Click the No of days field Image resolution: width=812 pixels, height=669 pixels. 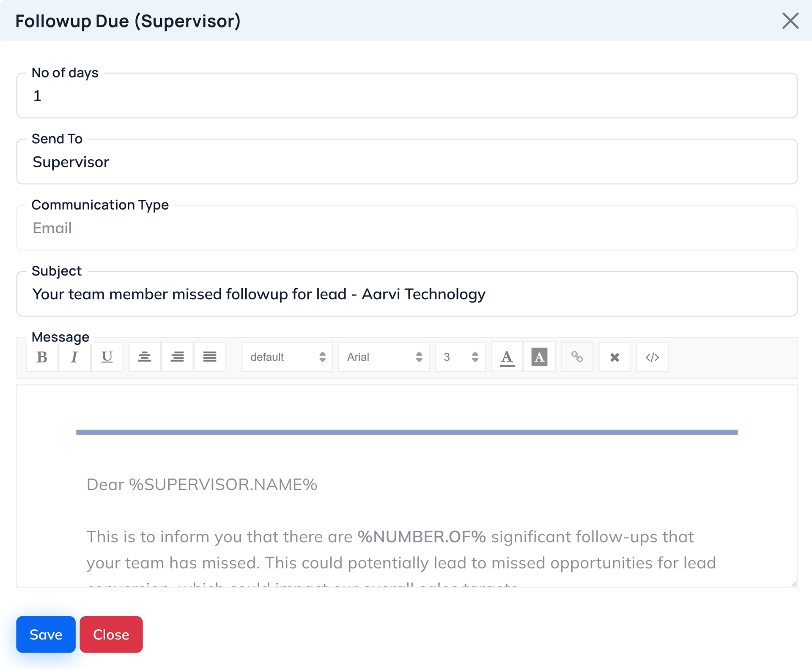click(406, 96)
